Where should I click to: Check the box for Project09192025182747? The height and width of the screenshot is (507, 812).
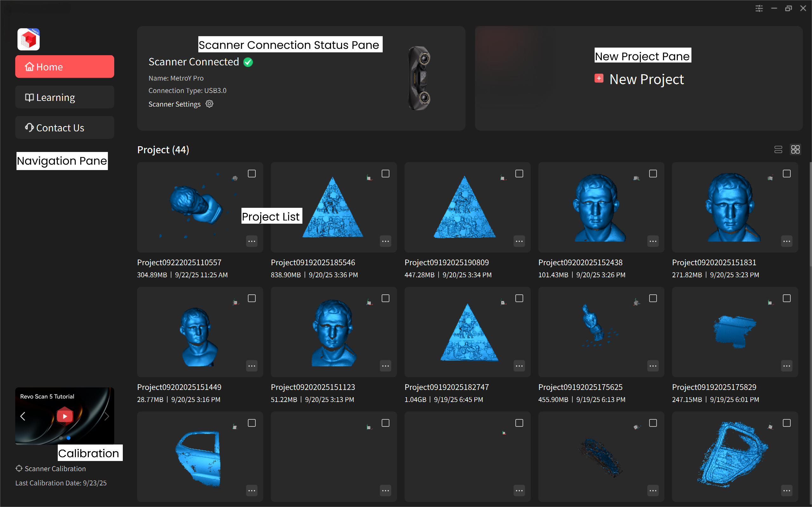pyautogui.click(x=519, y=299)
